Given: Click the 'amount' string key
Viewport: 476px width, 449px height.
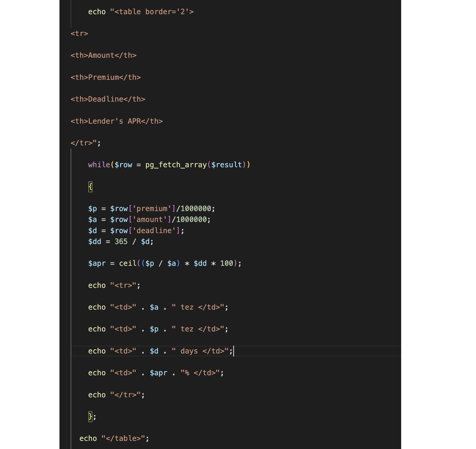Looking at the screenshot, I should click(x=150, y=220).
